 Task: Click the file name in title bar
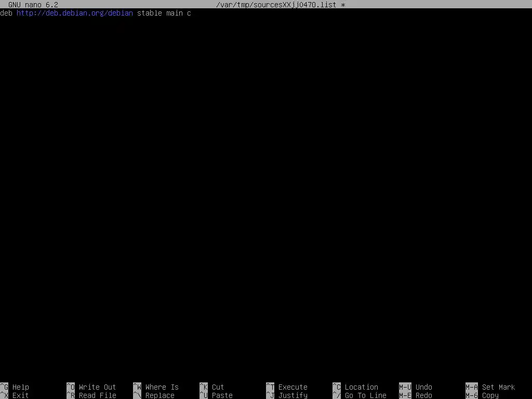coord(276,5)
